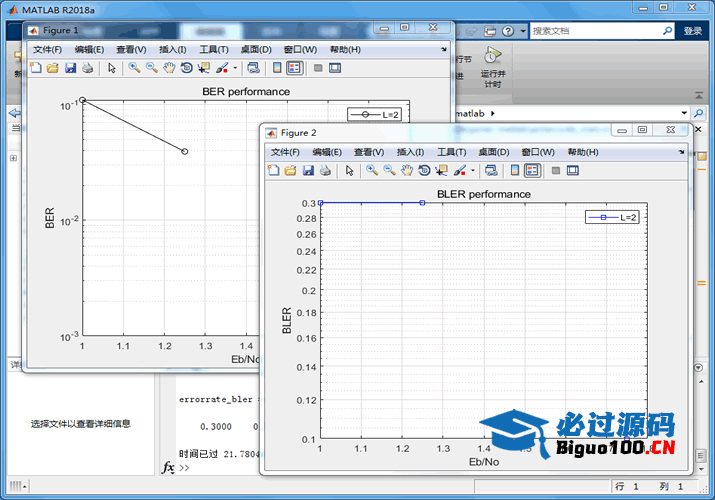
Task: Open Brush color dropdown arrow in Figure 1
Action: tap(235, 68)
